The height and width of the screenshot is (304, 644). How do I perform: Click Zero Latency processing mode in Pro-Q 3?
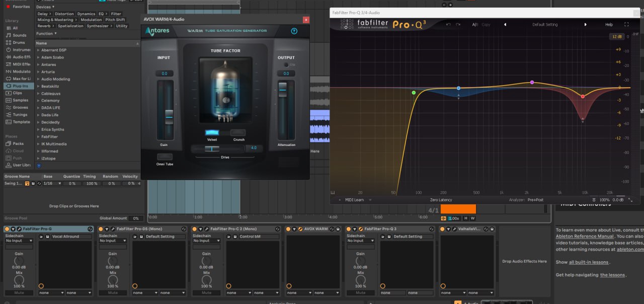click(441, 200)
